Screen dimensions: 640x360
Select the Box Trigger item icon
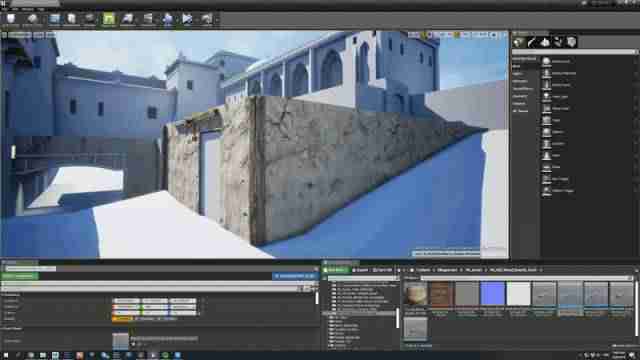(x=547, y=180)
